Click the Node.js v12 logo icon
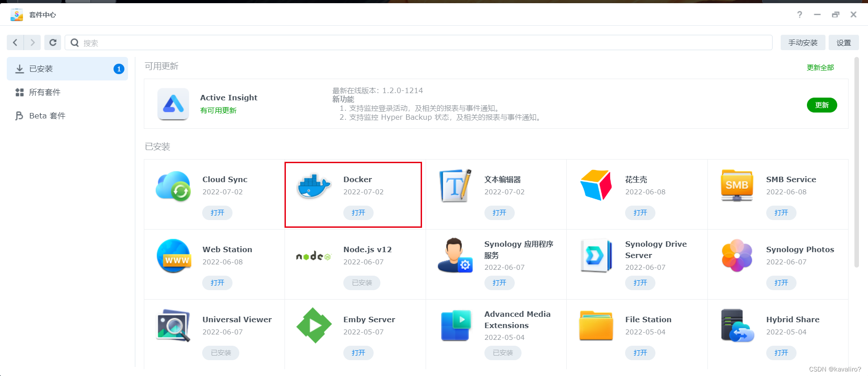The width and height of the screenshot is (868, 376). (314, 256)
